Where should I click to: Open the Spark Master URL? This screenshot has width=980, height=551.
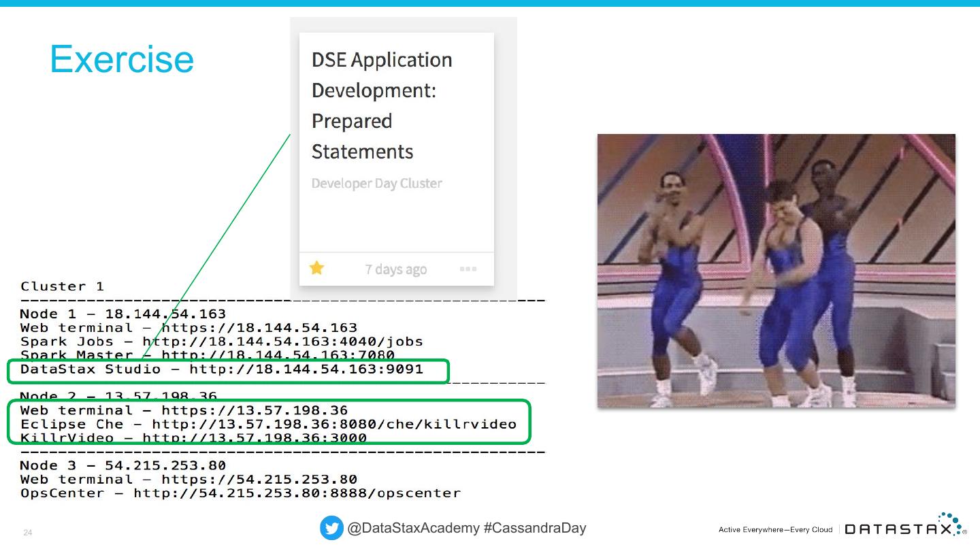pyautogui.click(x=278, y=355)
